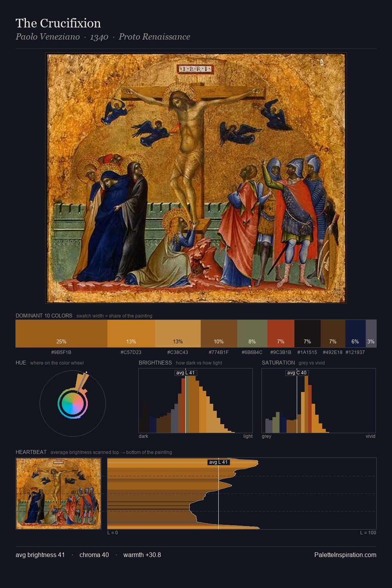Click the 7% red swatch #9C3B1B

click(281, 334)
